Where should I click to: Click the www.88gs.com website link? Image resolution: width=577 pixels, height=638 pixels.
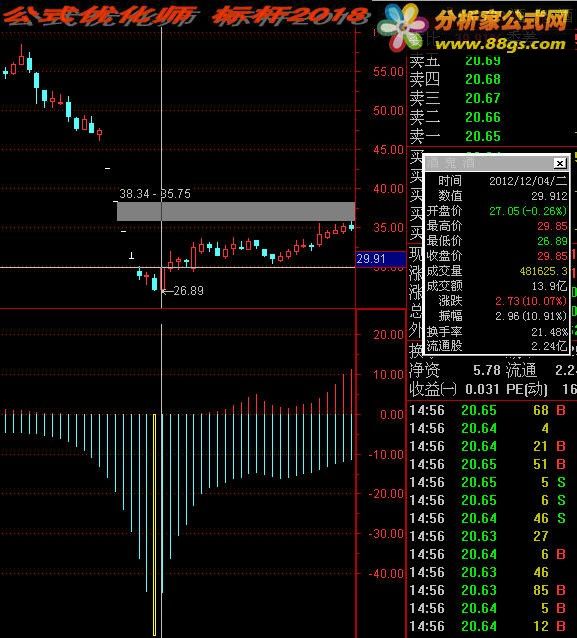(501, 44)
